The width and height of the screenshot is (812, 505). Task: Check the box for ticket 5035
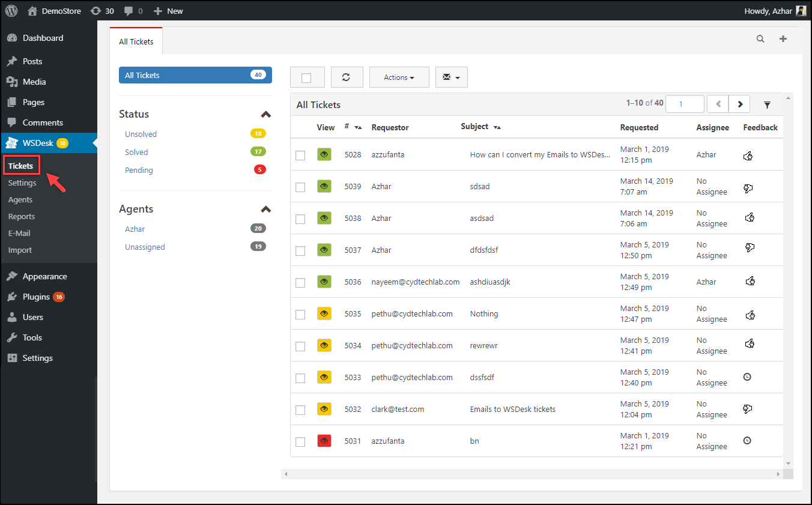pos(300,315)
